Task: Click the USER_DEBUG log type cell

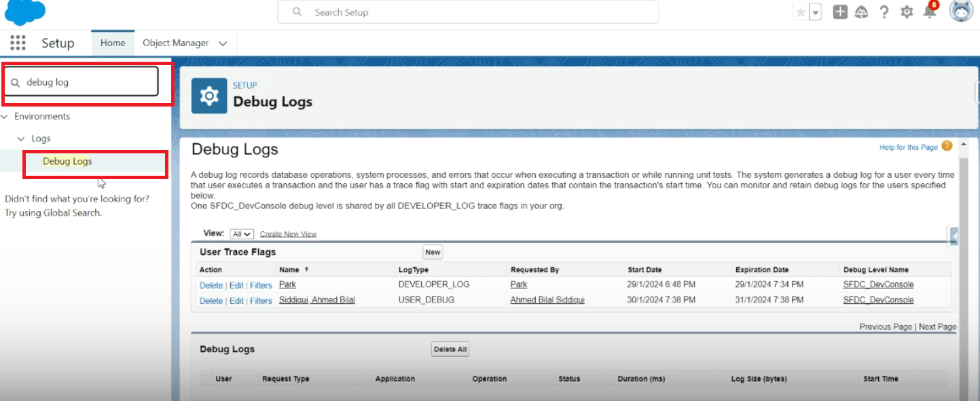Action: pos(427,300)
